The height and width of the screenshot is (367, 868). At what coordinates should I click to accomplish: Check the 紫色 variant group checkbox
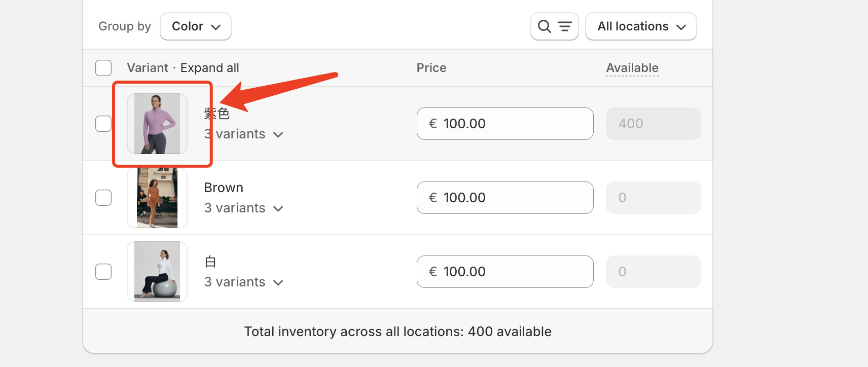(103, 124)
